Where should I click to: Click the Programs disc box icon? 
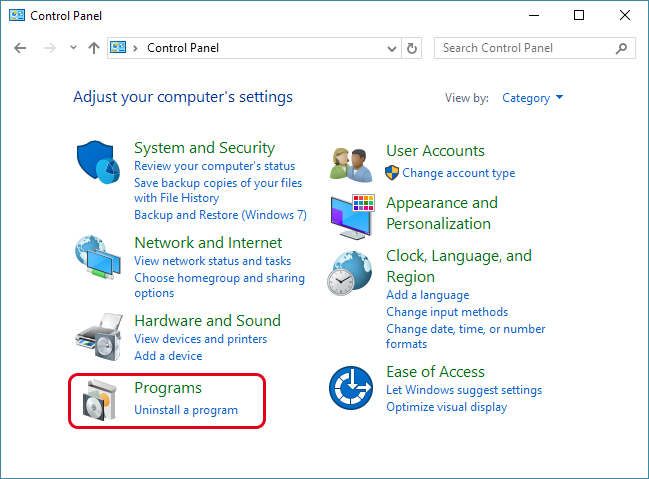coord(99,399)
